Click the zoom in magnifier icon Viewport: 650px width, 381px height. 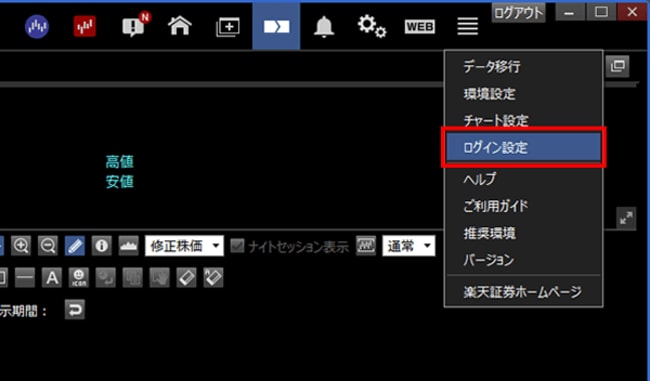click(21, 246)
